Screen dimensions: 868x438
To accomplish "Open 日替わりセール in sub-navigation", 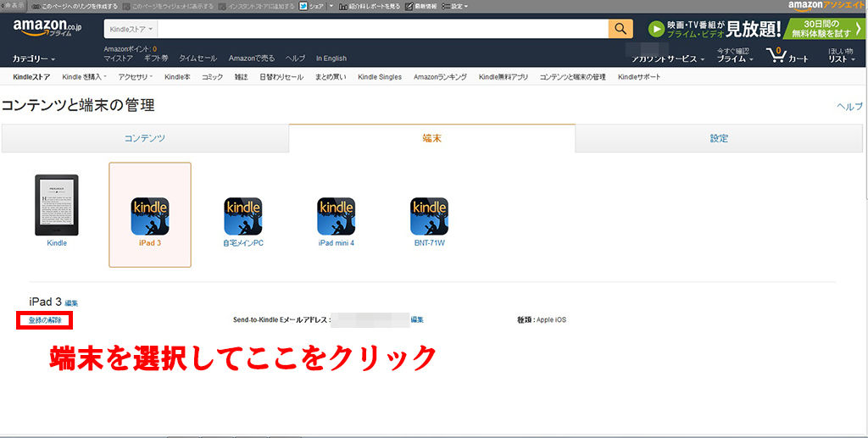I will pos(281,77).
